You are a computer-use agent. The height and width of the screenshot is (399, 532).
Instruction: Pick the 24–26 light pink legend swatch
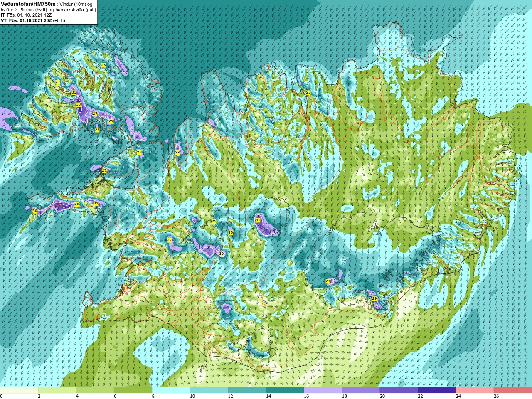tap(475, 390)
